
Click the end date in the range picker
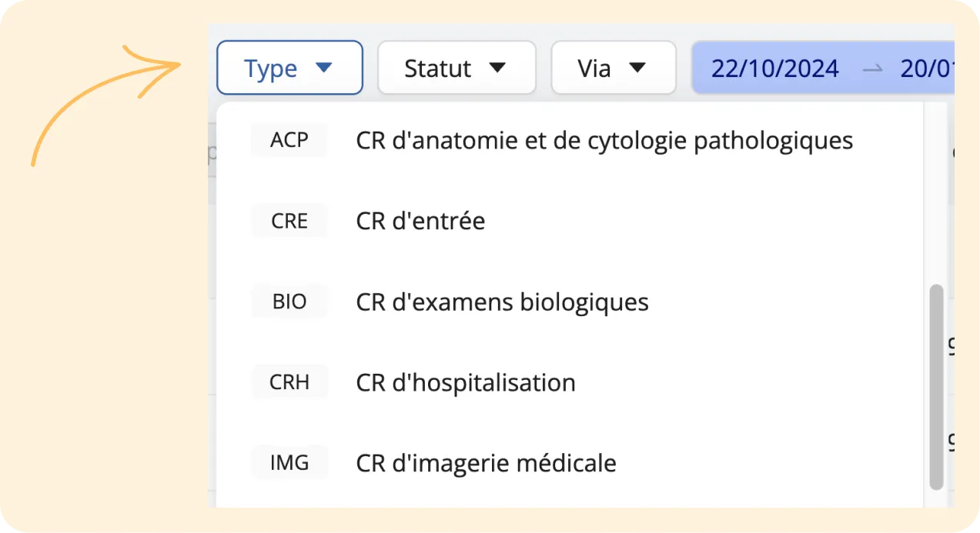(927, 68)
